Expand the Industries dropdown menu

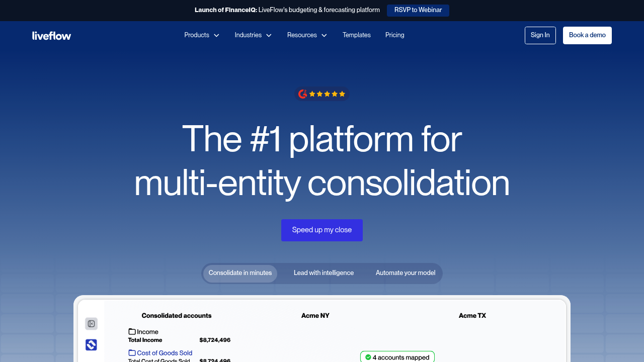[x=253, y=35]
